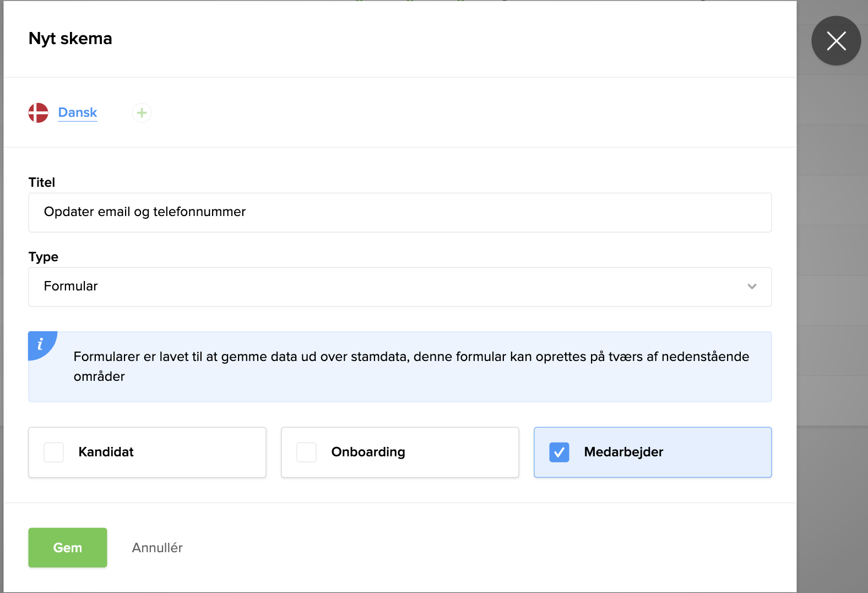Screen dimensions: 868x593
Task: Save the form with the Gem button
Action: click(68, 548)
